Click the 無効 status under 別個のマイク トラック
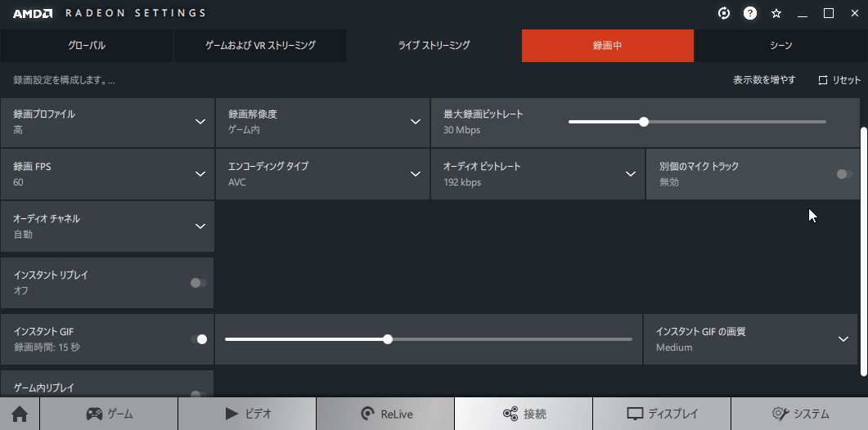 coord(668,182)
